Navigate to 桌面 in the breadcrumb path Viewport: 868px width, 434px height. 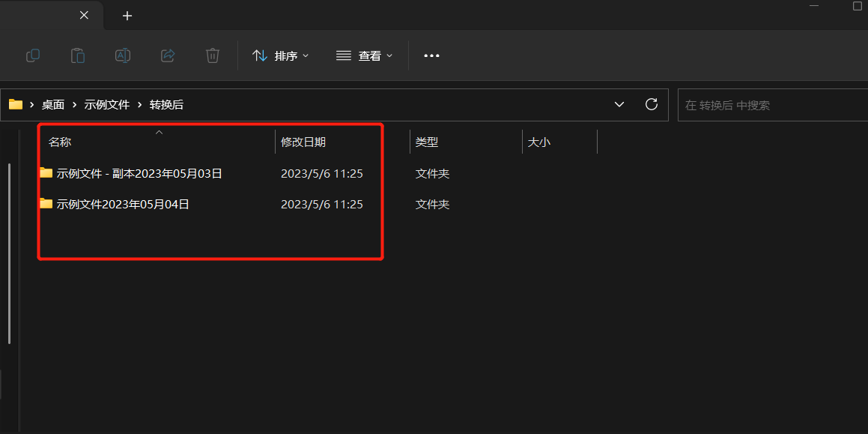pyautogui.click(x=52, y=104)
